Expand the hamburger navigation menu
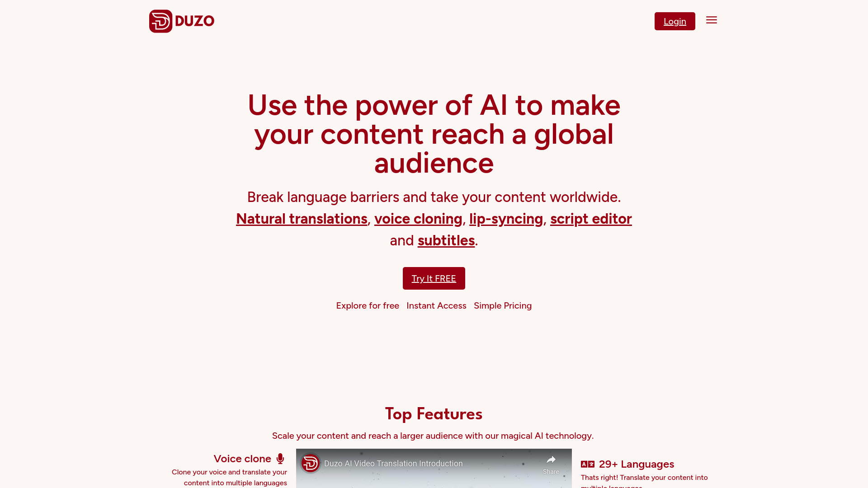868x488 pixels. coord(712,20)
